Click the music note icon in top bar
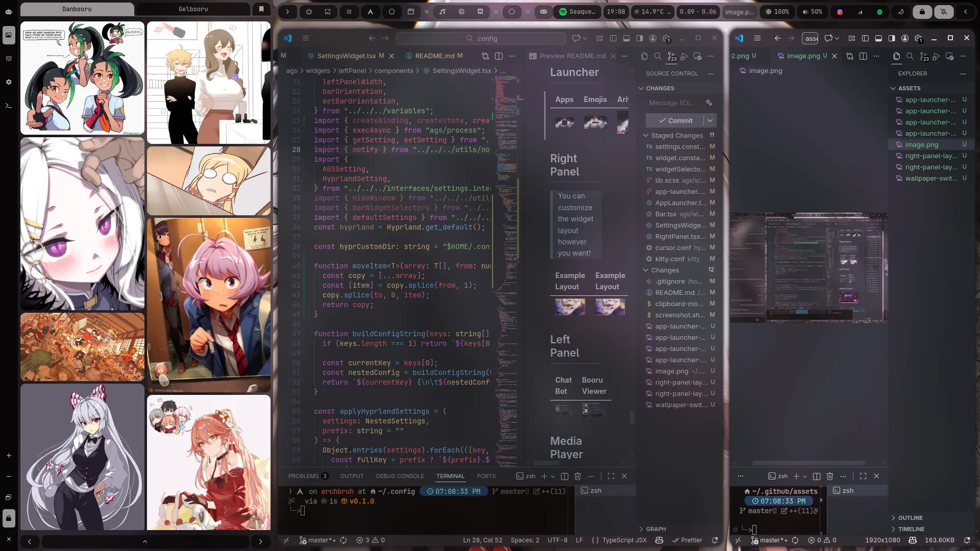The width and height of the screenshot is (980, 551). point(443,12)
